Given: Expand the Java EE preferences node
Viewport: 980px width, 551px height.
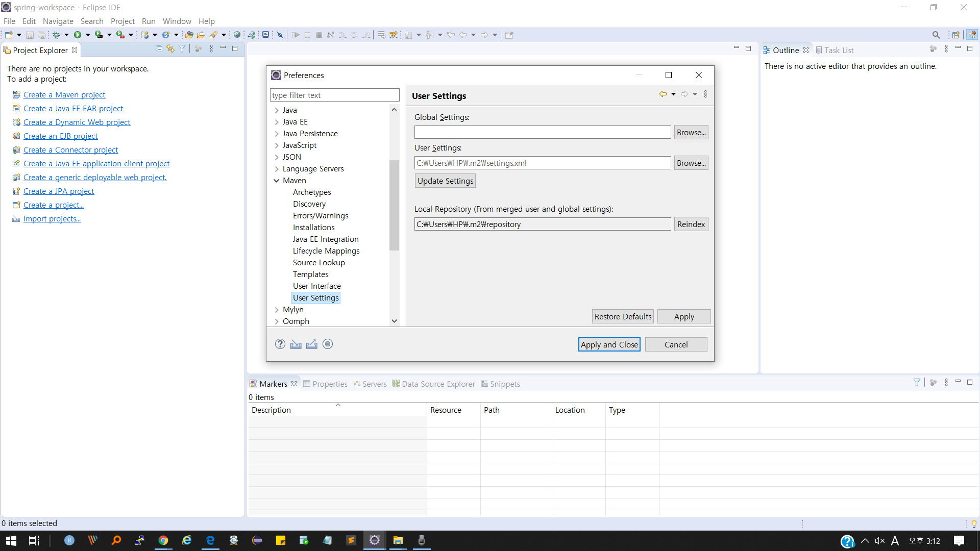Looking at the screenshot, I should [277, 122].
